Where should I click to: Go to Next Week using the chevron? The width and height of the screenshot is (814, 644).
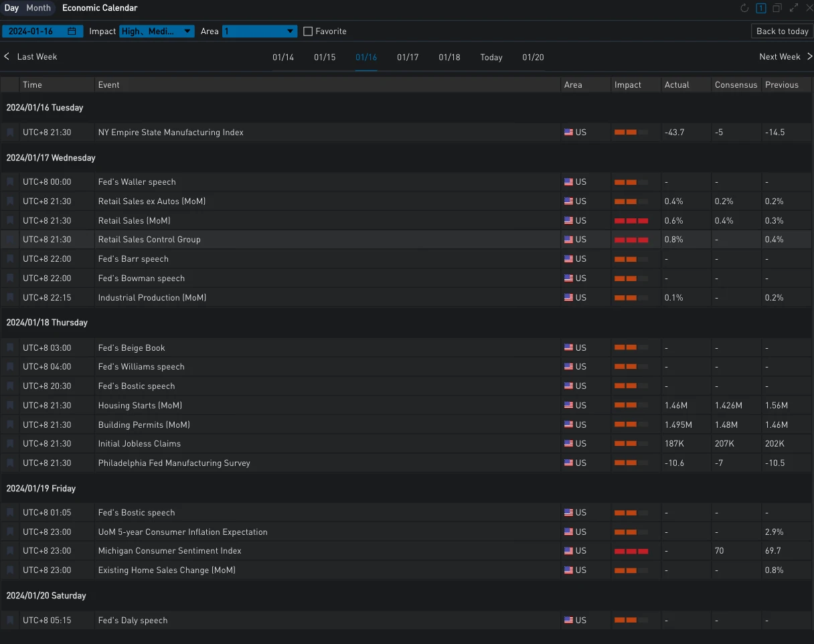pyautogui.click(x=809, y=57)
